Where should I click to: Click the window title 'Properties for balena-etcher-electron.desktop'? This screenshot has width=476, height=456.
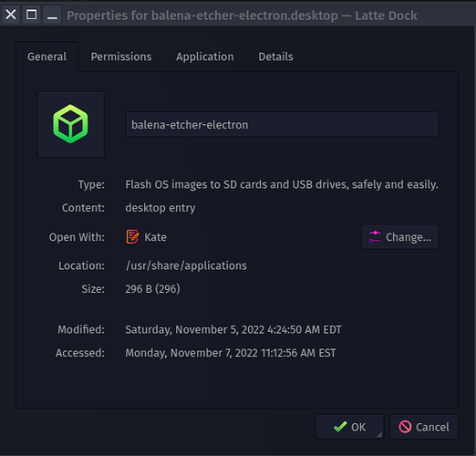(202, 16)
